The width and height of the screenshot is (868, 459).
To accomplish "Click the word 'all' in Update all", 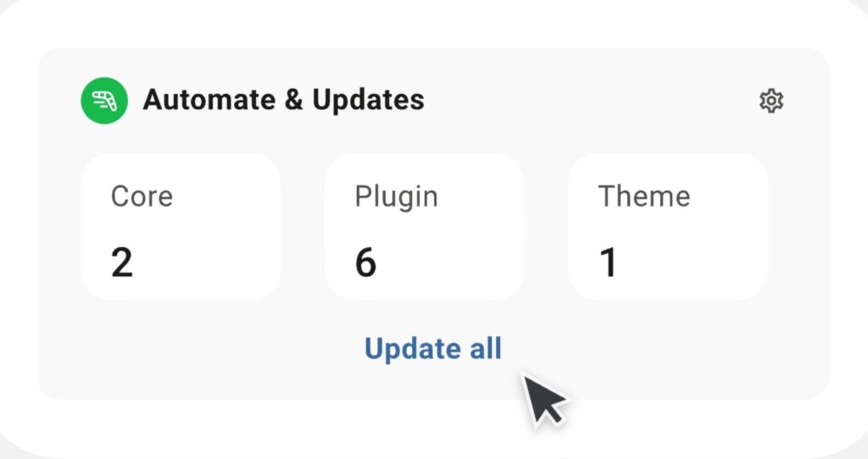I will point(486,348).
